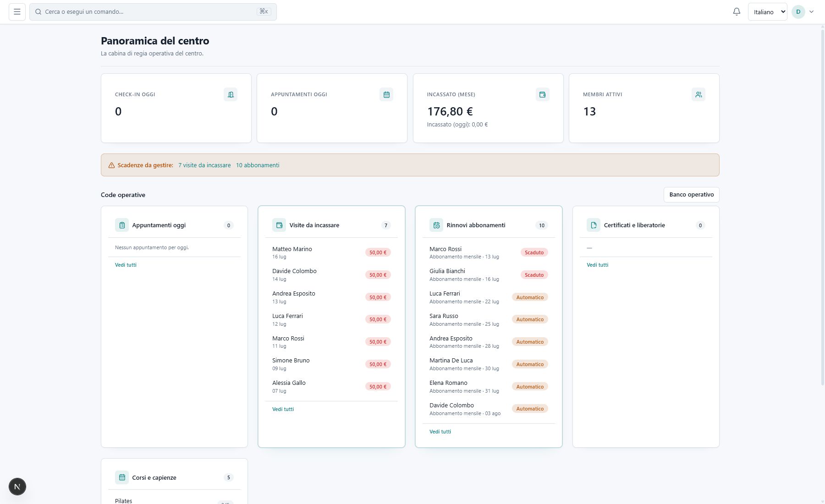Click the warning triangle in Scadenze banner
The image size is (825, 504).
tap(111, 165)
